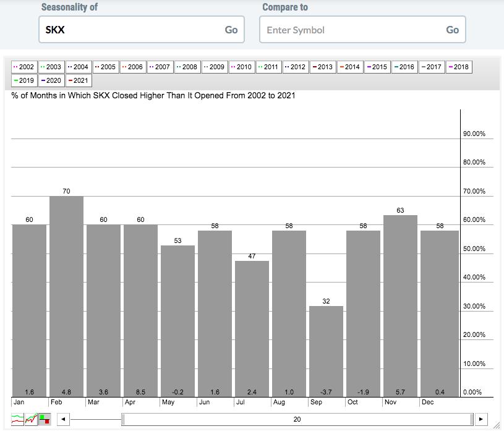Select the February bar showing 70
This screenshot has width=504, height=434.
coord(66,296)
